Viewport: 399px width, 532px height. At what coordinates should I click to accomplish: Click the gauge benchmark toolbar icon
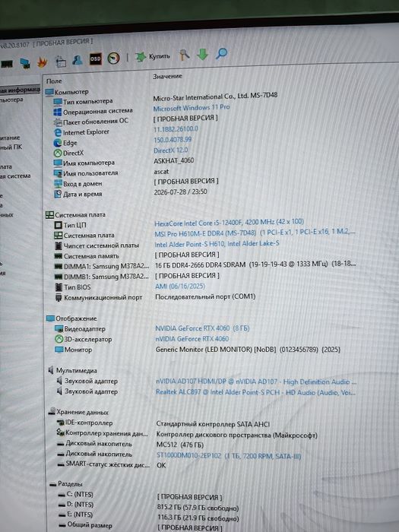[114, 59]
